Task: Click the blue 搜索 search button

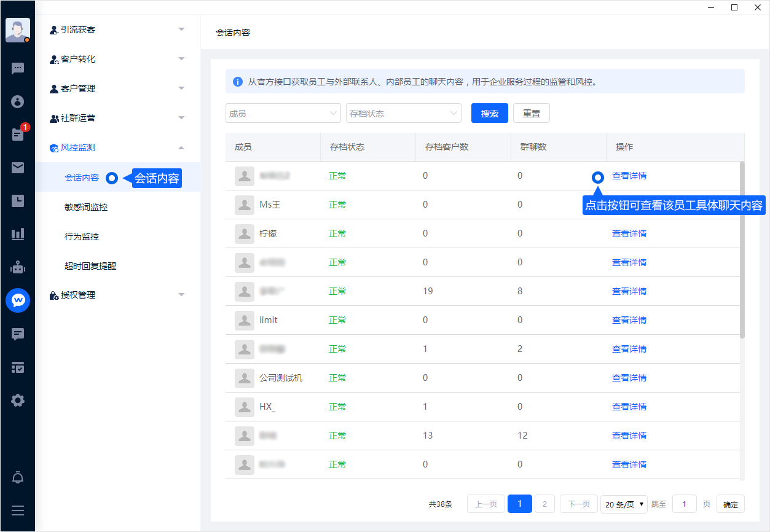Action: (x=489, y=114)
